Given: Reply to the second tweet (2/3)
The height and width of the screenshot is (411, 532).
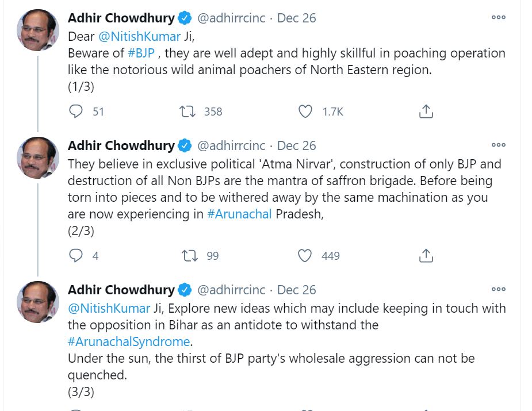Looking at the screenshot, I should pos(76,256).
